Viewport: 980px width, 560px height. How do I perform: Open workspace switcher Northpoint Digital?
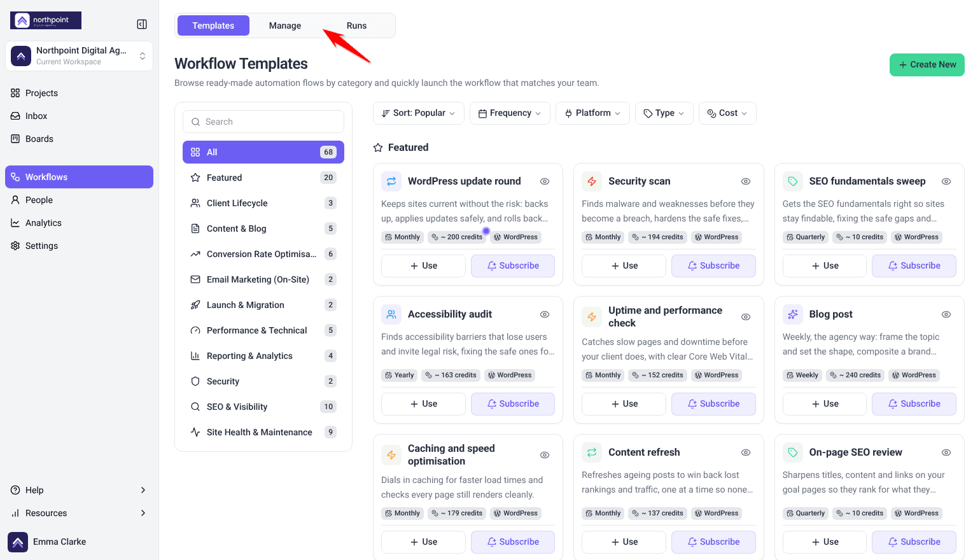(79, 56)
